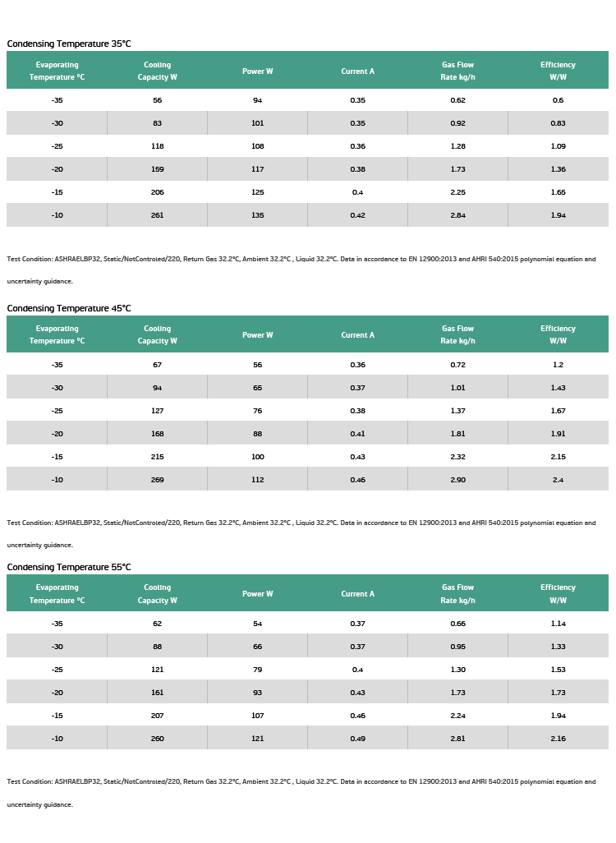Click cooling capacity value 207 in 55°C table
616x843 pixels.
(x=157, y=716)
